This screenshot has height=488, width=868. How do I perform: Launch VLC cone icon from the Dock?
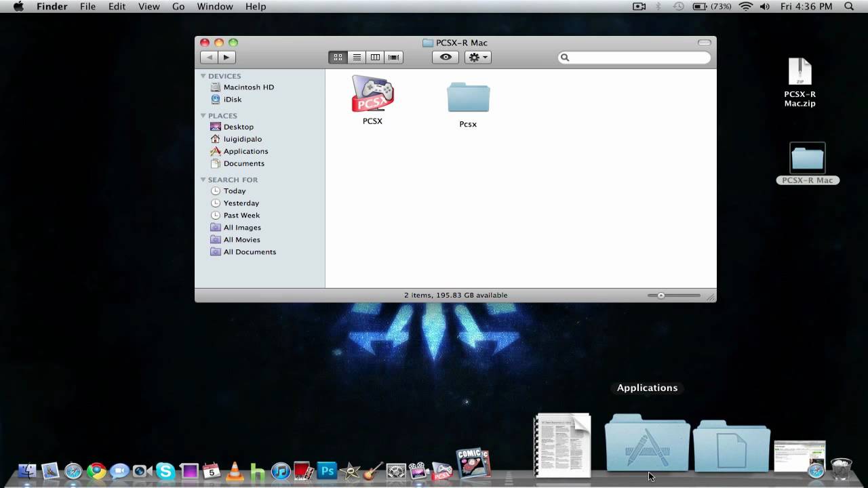[235, 471]
